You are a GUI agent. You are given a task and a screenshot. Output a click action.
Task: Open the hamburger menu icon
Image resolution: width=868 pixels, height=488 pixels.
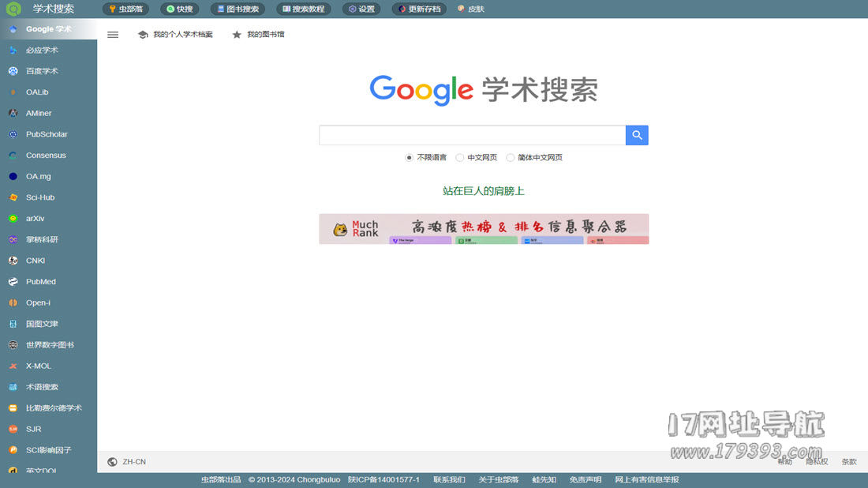pyautogui.click(x=113, y=35)
